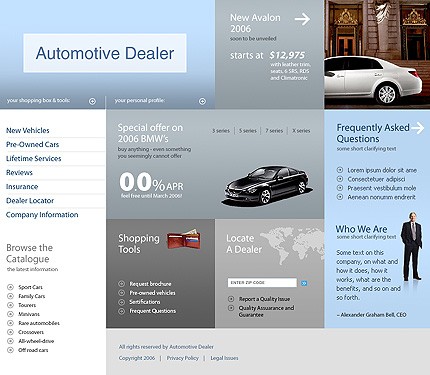Click the Enter Zip Code field
The width and height of the screenshot is (430, 375).
click(x=262, y=283)
